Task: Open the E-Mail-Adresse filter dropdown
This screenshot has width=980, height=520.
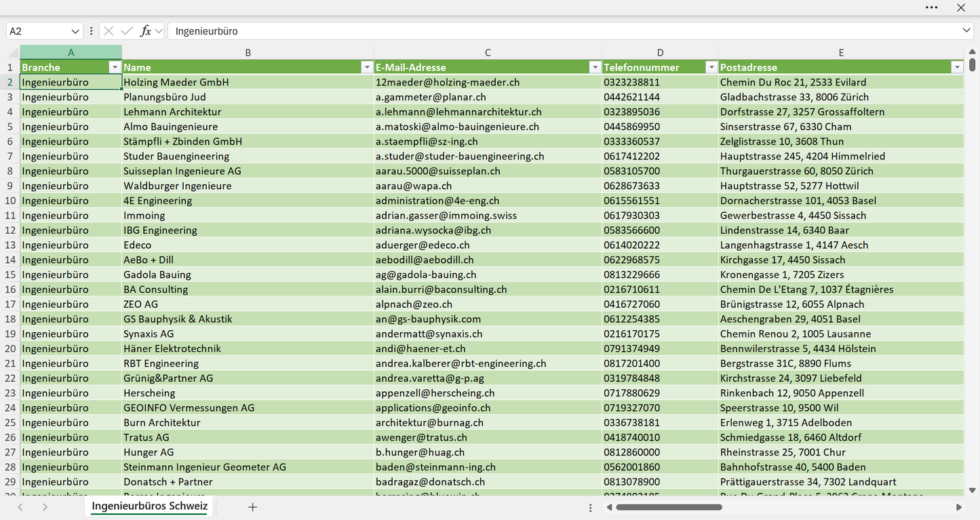Action: point(595,67)
